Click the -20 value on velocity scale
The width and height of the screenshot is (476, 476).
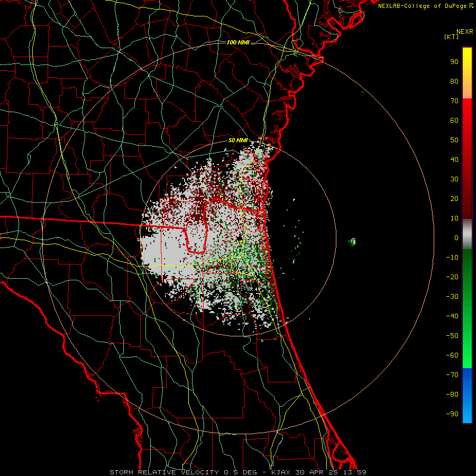pyautogui.click(x=452, y=277)
